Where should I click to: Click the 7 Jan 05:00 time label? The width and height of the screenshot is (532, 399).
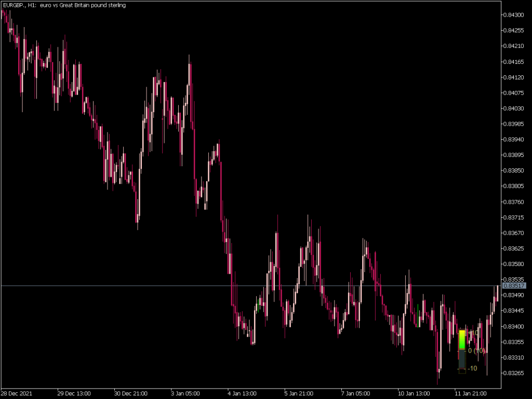pos(355,393)
